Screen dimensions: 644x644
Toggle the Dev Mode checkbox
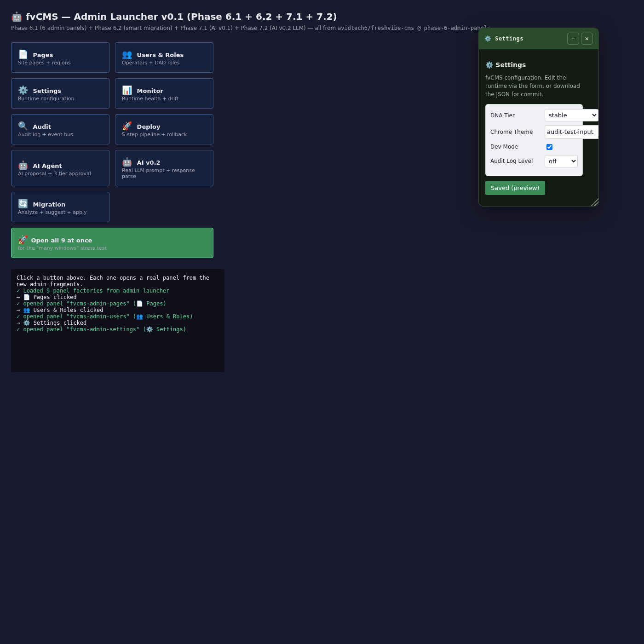[x=549, y=147]
